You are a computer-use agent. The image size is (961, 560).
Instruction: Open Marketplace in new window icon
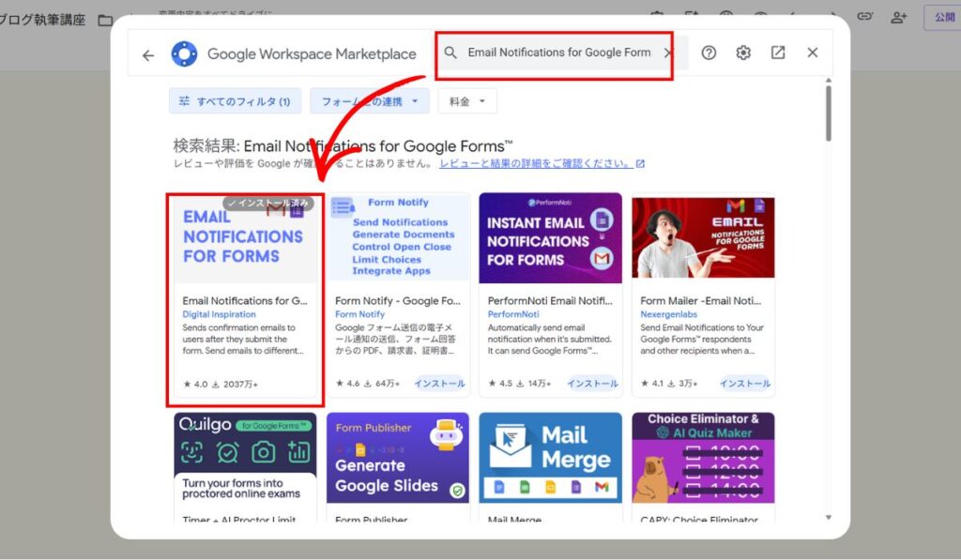[x=778, y=53]
